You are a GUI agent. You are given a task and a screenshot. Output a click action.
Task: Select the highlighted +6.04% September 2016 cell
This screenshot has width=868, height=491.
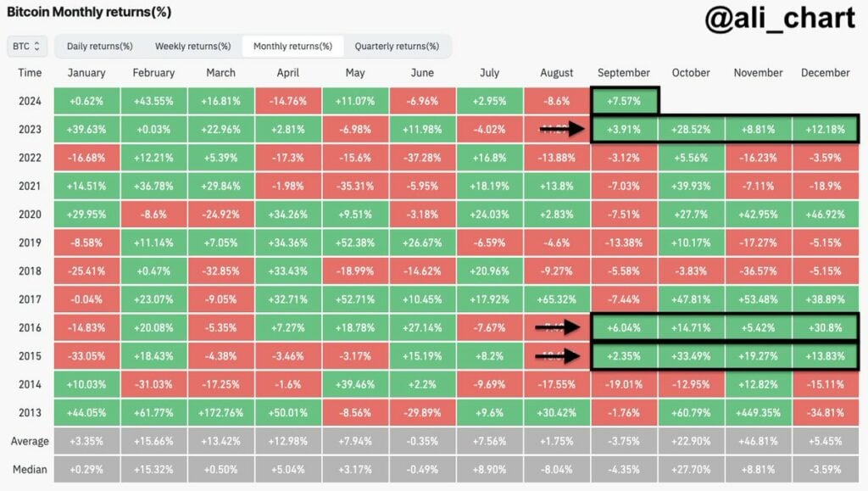point(624,327)
